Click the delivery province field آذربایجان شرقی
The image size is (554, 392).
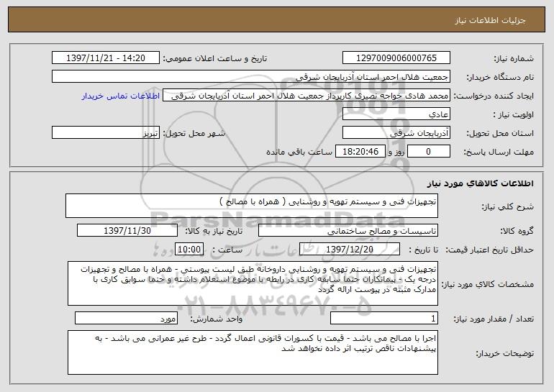coord(396,133)
